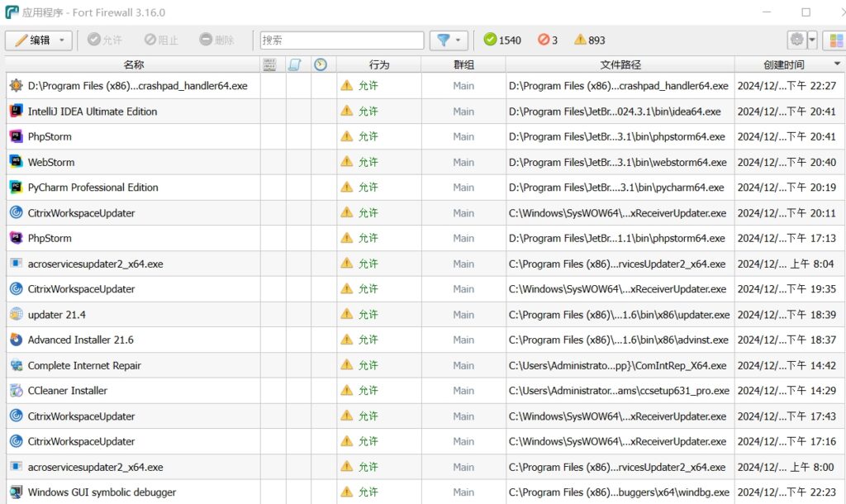
Task: Open the funnel filter dropdown
Action: click(x=449, y=40)
